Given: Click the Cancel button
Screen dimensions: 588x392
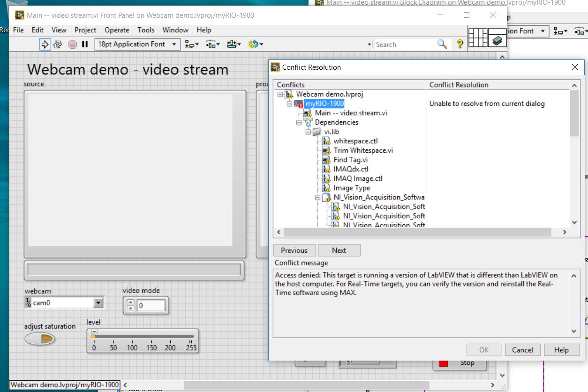Looking at the screenshot, I should click(522, 350).
